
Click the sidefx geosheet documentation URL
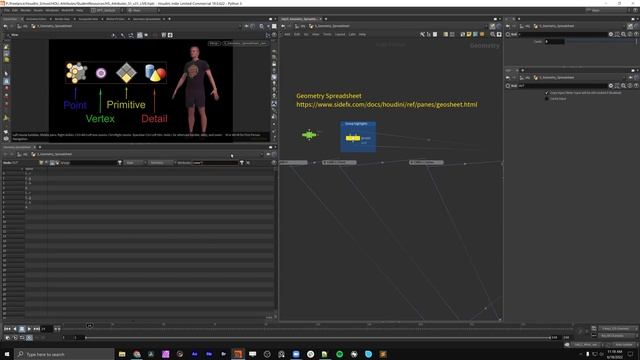pyautogui.click(x=387, y=104)
